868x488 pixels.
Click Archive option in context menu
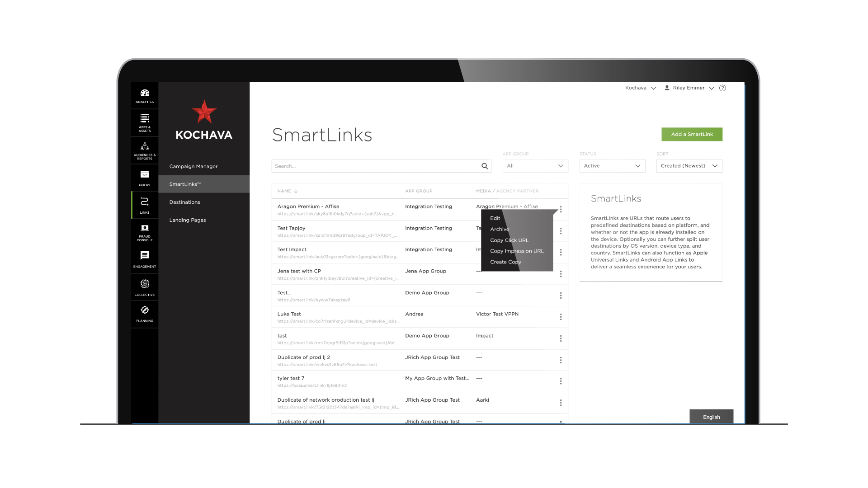click(499, 229)
